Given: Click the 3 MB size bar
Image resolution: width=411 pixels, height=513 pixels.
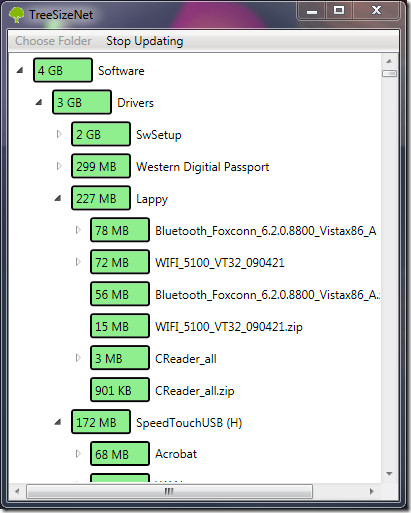Looking at the screenshot, I should 120,358.
